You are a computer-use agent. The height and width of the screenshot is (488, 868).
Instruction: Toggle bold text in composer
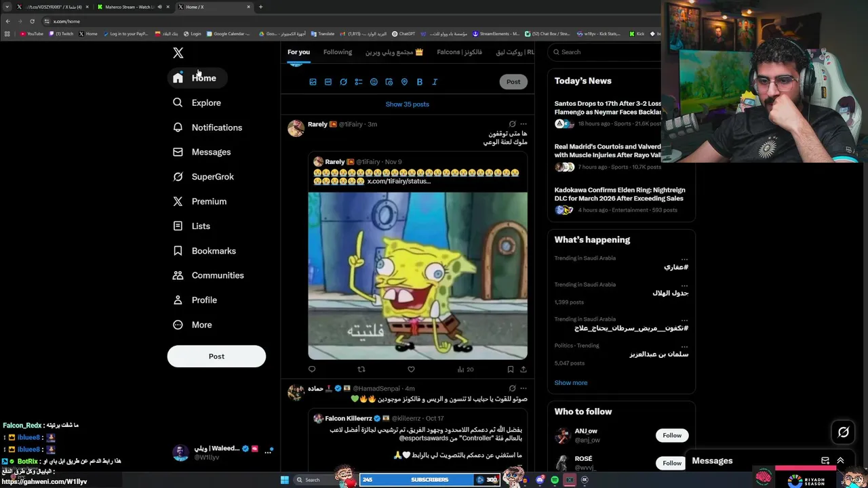(x=420, y=82)
